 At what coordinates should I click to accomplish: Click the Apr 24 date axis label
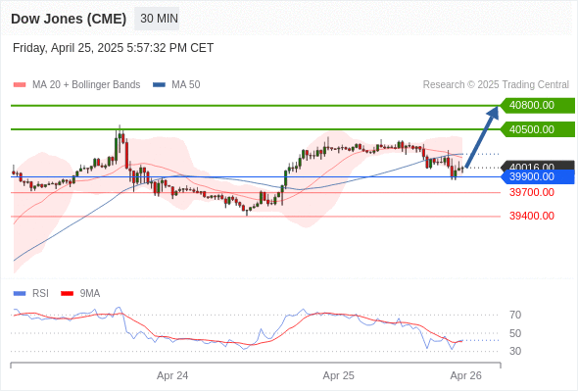click(x=172, y=375)
